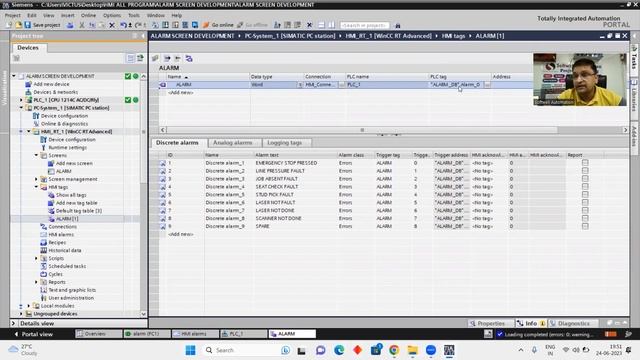Open the HMI alarms editor in bottom bar
Image resolution: width=640 pixels, height=360 pixels.
pos(195,334)
